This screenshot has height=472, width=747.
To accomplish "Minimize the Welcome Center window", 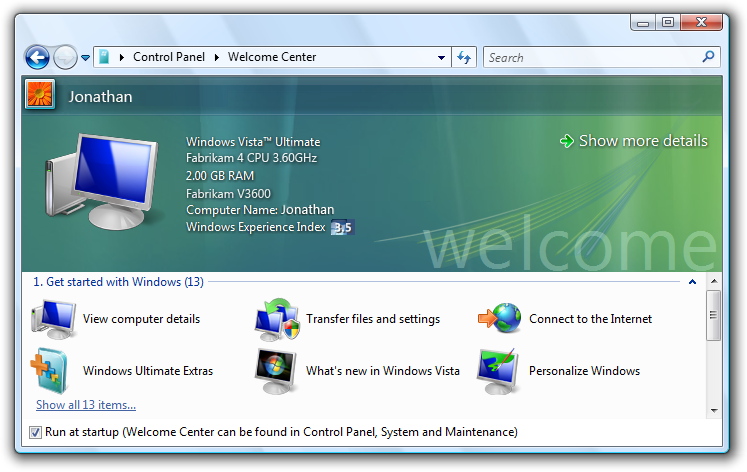I will click(643, 23).
